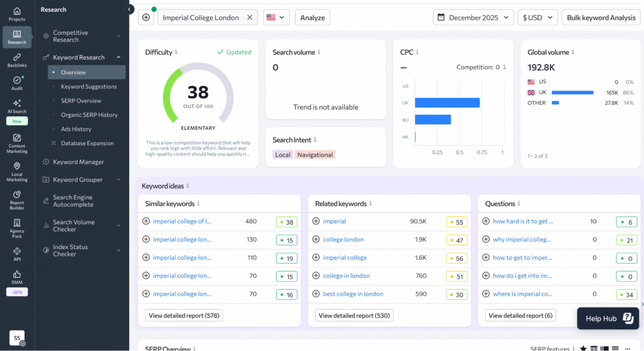The width and height of the screenshot is (644, 351).
Task: Open Search Engine Autocomplete
Action: click(x=73, y=201)
